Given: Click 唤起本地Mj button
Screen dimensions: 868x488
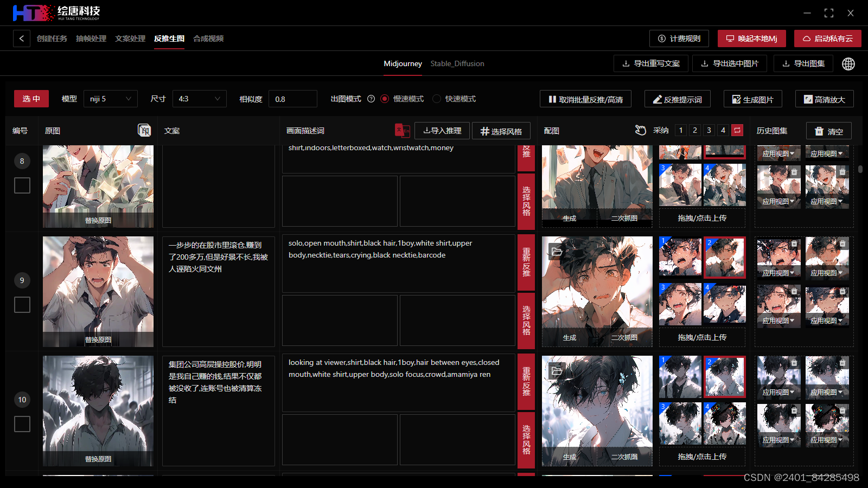Looking at the screenshot, I should [x=752, y=38].
